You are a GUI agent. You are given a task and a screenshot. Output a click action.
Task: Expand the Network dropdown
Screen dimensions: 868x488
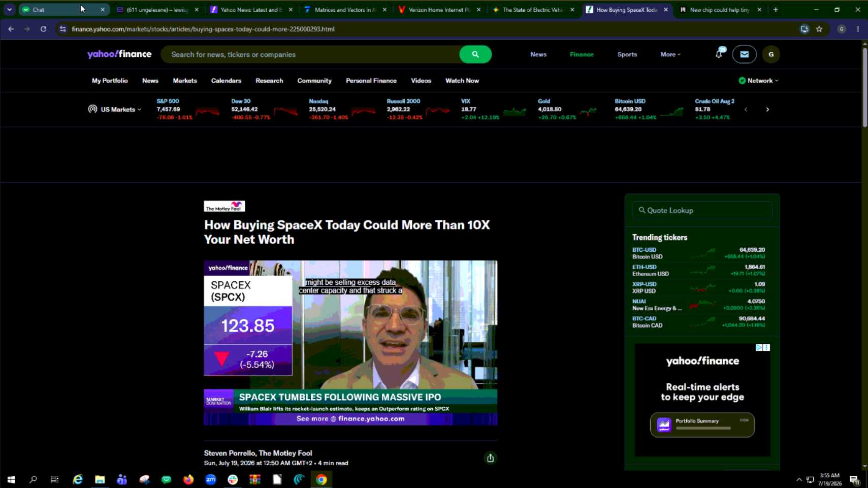[758, 81]
